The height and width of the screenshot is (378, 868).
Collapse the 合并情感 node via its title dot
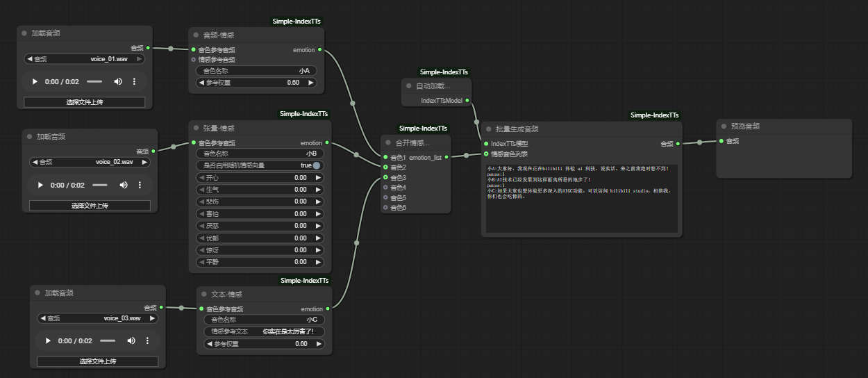click(387, 142)
